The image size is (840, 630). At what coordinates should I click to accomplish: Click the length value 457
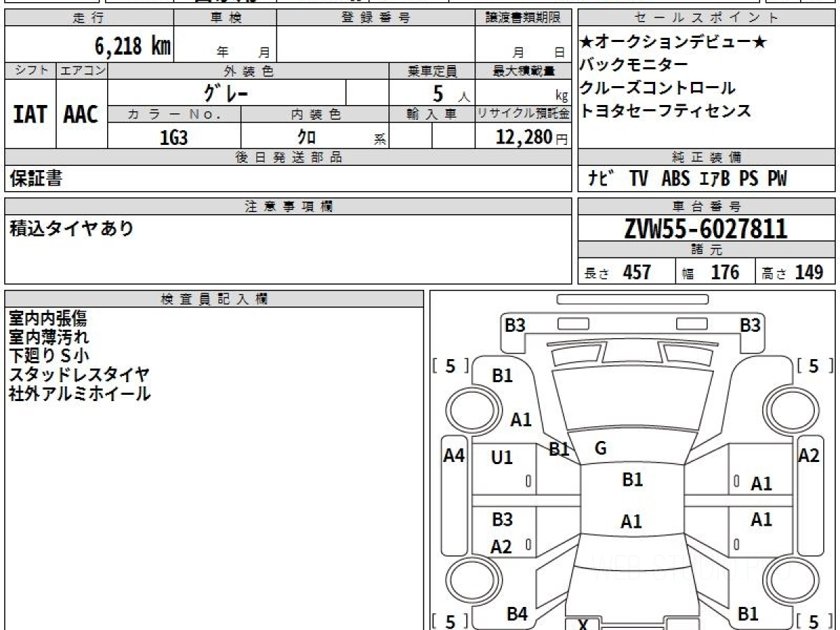(x=637, y=272)
